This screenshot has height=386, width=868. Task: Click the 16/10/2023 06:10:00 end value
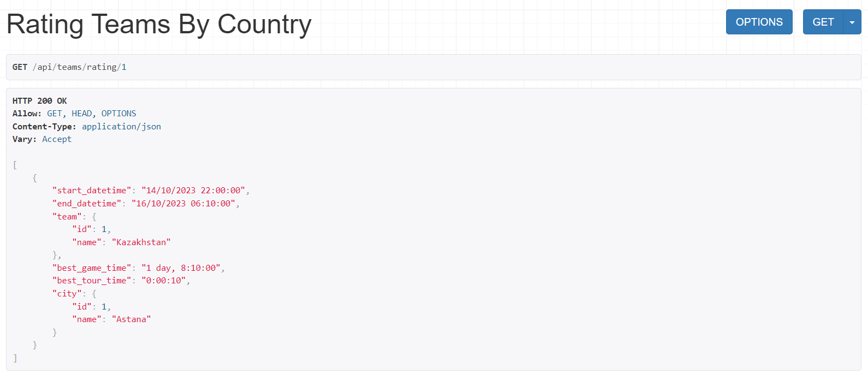coord(183,204)
